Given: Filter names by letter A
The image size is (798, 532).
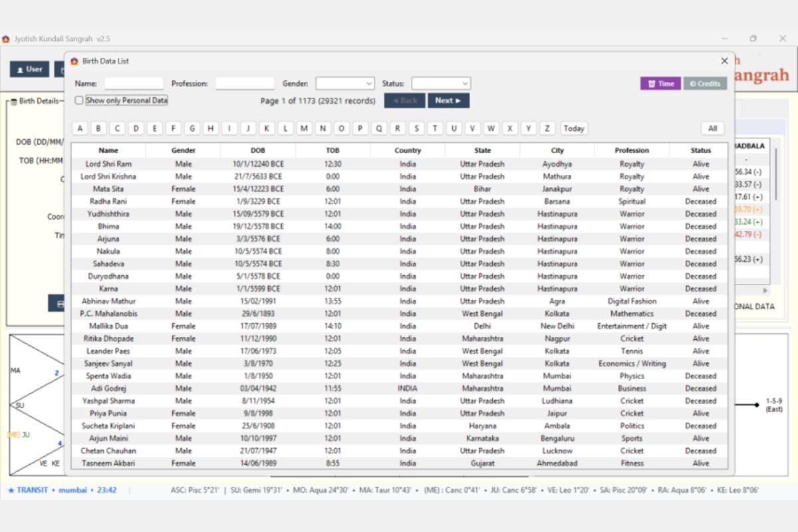Looking at the screenshot, I should click(x=80, y=128).
